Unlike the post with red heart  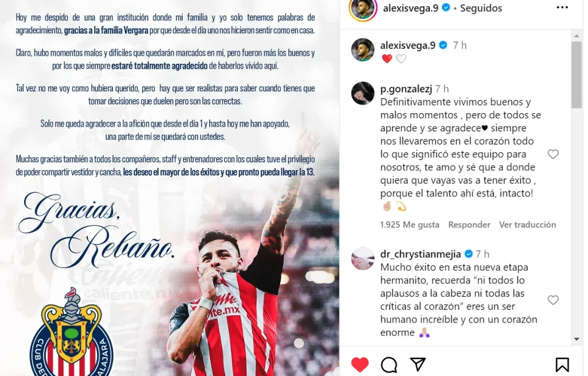pos(359,365)
